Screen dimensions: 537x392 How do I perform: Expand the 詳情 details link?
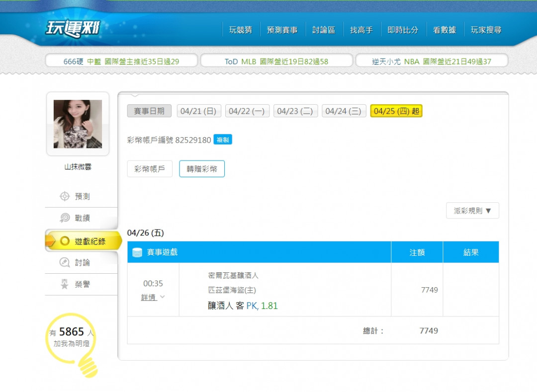153,297
